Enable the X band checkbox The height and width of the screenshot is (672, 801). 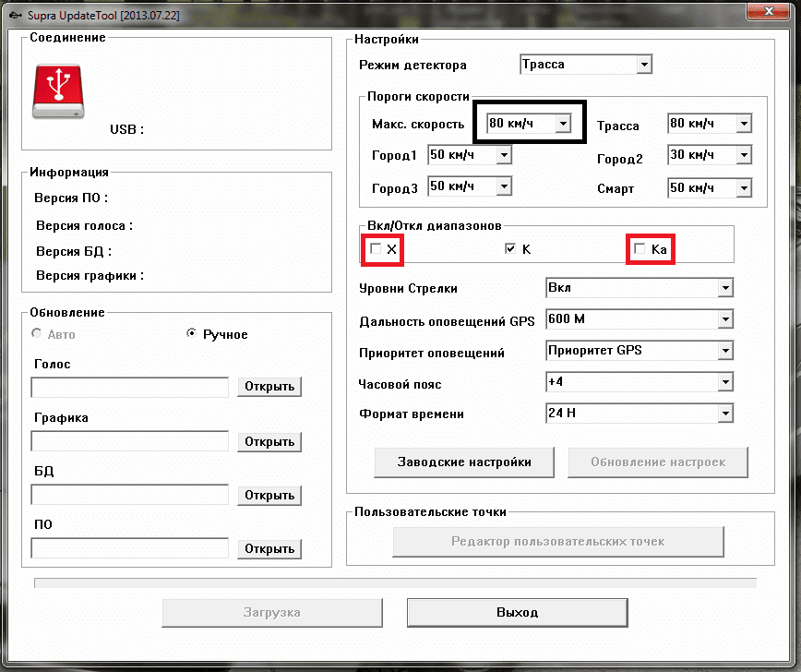click(x=376, y=249)
